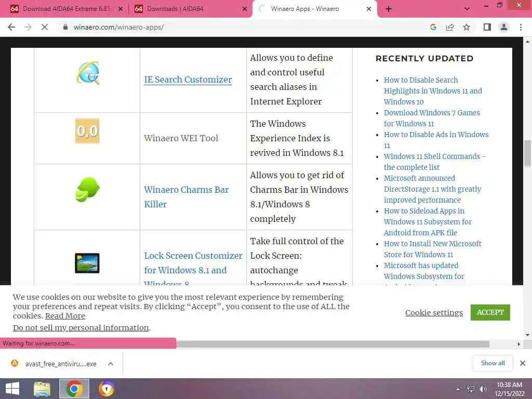The image size is (532, 399).
Task: Toggle the browser side panel icon
Action: click(487, 27)
